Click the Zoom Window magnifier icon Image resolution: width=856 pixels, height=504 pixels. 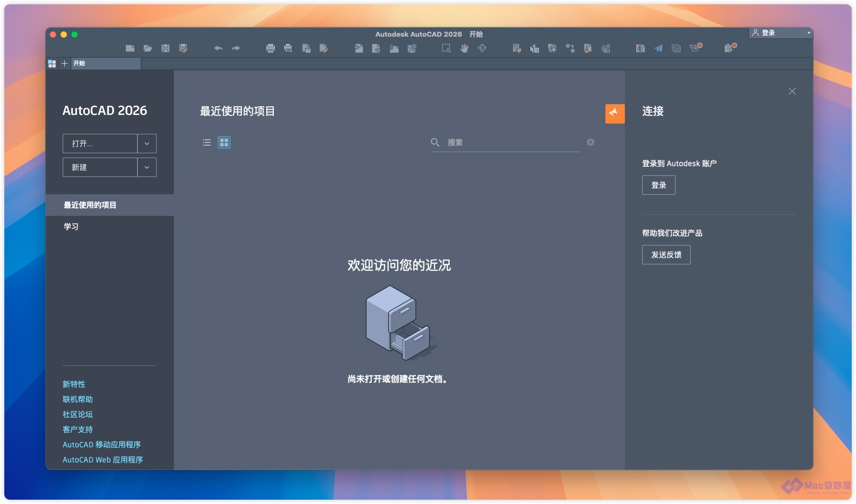pos(447,48)
